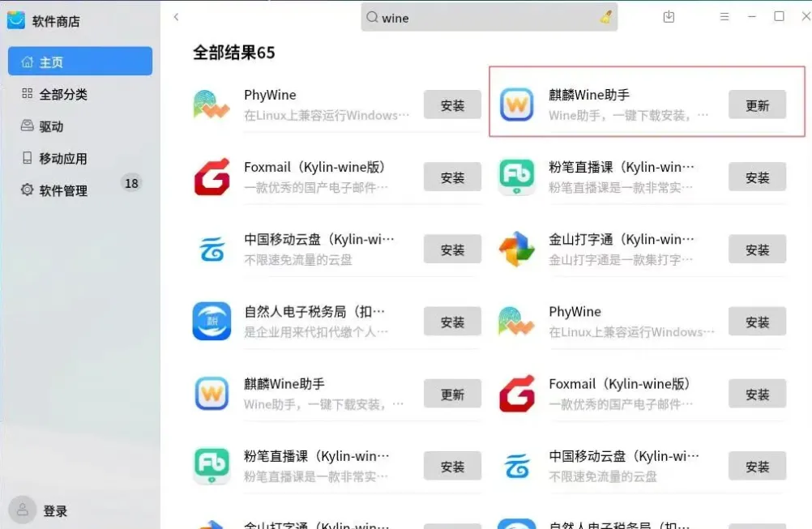This screenshot has width=812, height=529.
Task: Click the 软件商店 logo icon
Action: [x=16, y=20]
